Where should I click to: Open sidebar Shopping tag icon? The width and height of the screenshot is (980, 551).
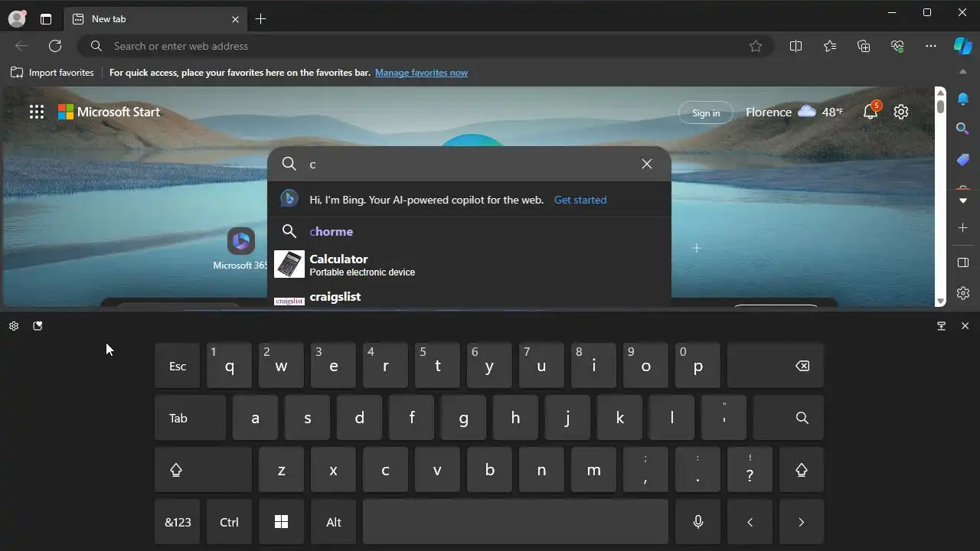click(x=963, y=159)
